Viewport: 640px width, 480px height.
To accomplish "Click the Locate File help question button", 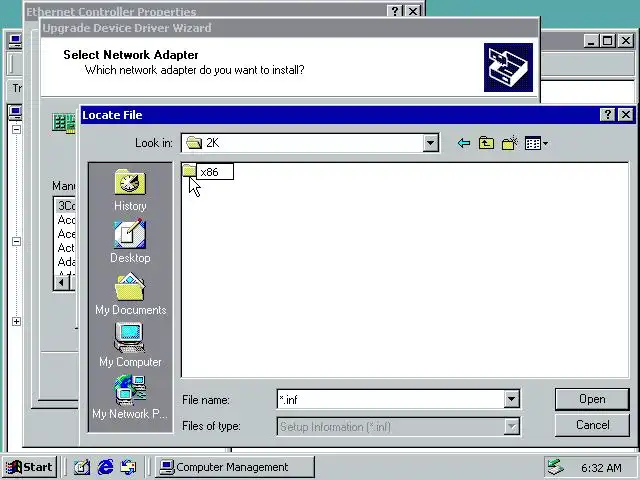I will (x=607, y=115).
